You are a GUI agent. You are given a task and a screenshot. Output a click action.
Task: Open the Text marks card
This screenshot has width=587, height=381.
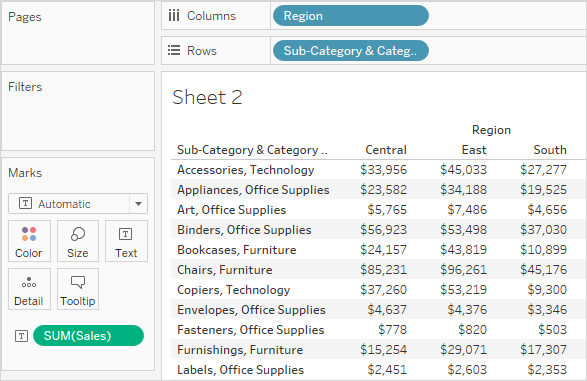[x=126, y=241]
